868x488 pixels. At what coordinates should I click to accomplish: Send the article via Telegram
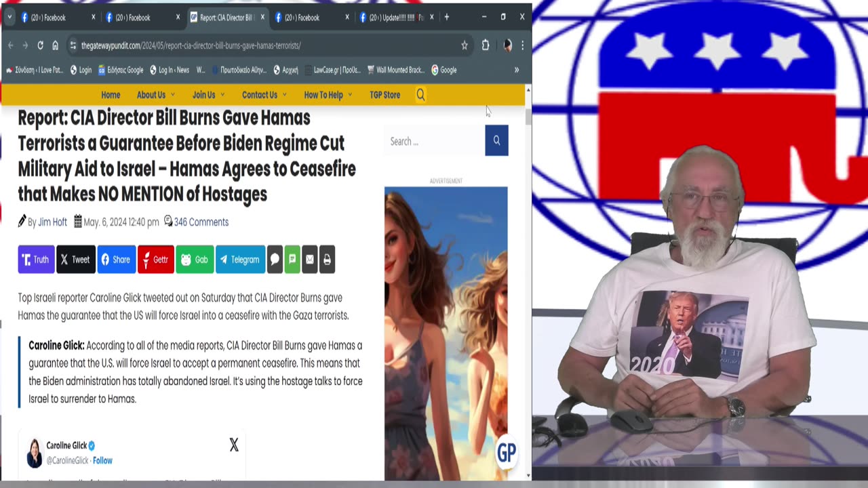(x=240, y=260)
